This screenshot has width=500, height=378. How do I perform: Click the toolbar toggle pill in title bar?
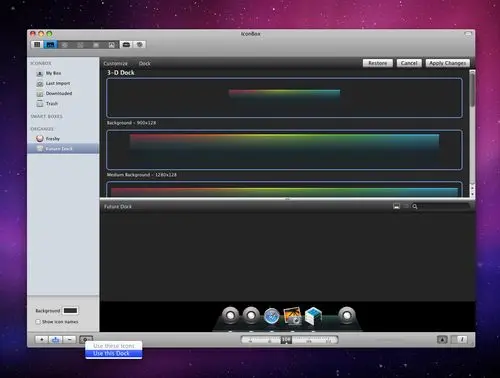tap(468, 34)
